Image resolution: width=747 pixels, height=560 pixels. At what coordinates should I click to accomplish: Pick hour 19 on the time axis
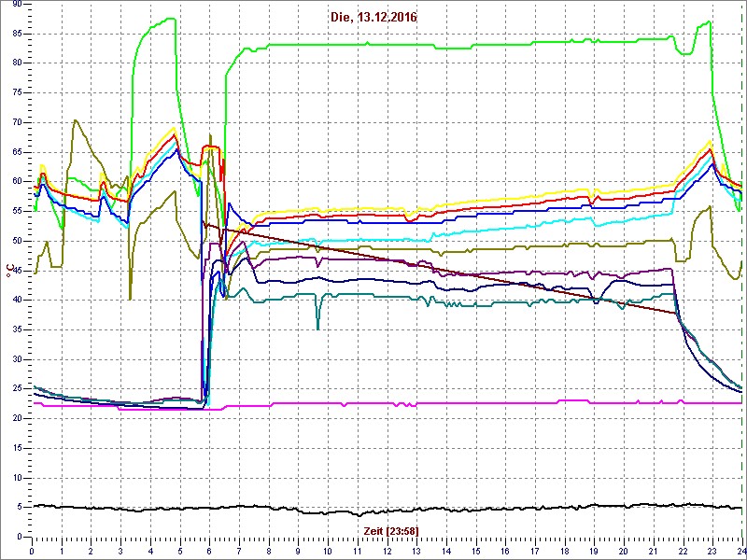click(594, 549)
